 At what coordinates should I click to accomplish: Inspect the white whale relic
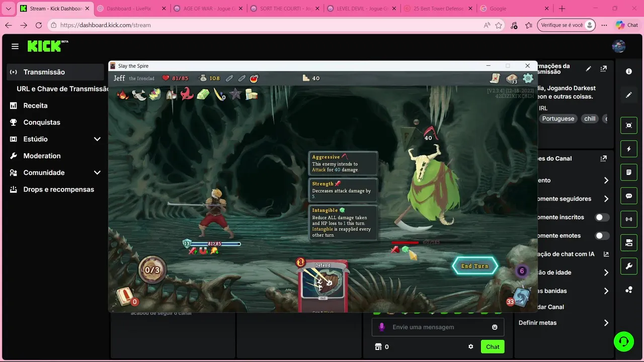point(139,95)
